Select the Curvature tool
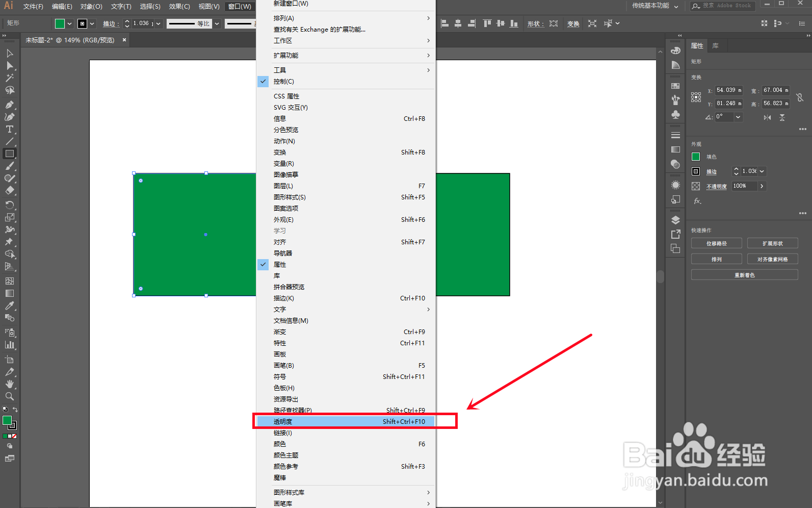Viewport: 812px width, 508px height. pyautogui.click(x=9, y=117)
